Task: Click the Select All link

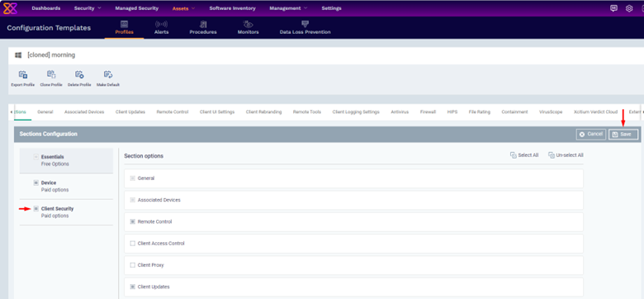Action: click(528, 155)
